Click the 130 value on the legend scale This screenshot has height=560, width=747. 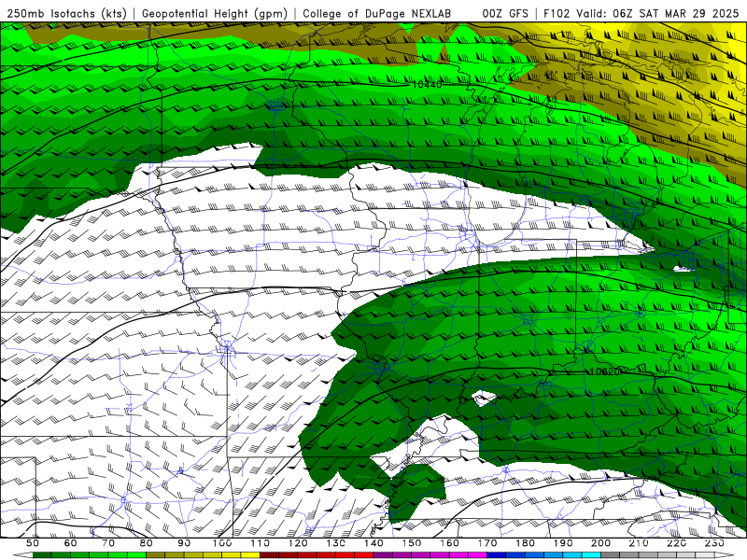tap(335, 543)
